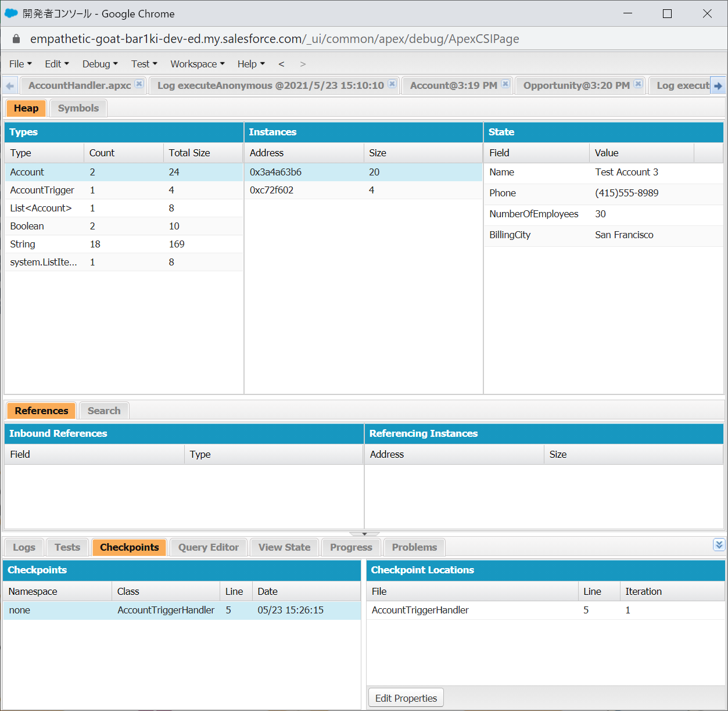Select instance address 0xc72f602
The image size is (728, 711).
[x=364, y=190]
